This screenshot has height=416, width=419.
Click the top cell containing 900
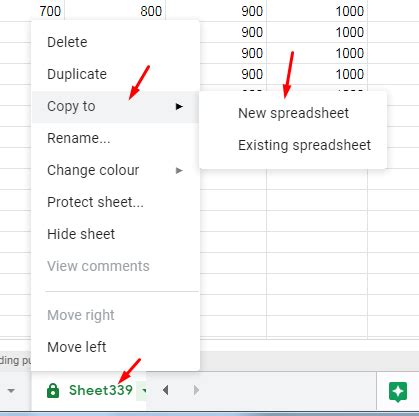216,11
